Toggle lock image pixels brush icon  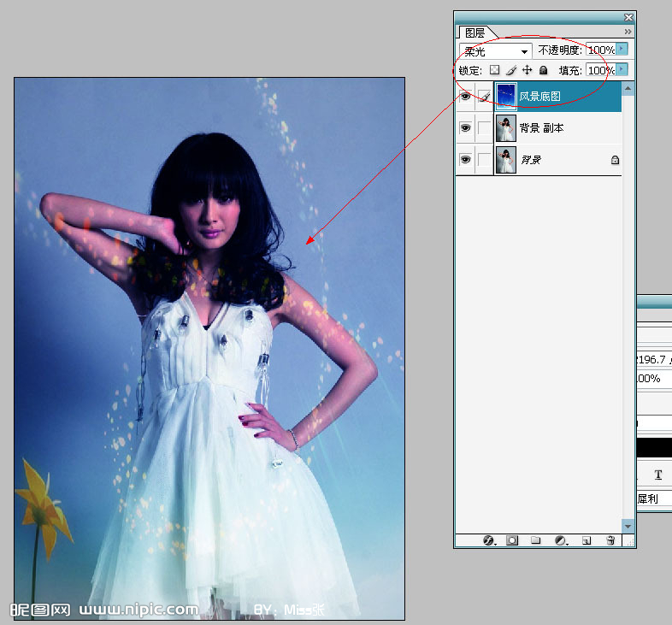coord(511,70)
